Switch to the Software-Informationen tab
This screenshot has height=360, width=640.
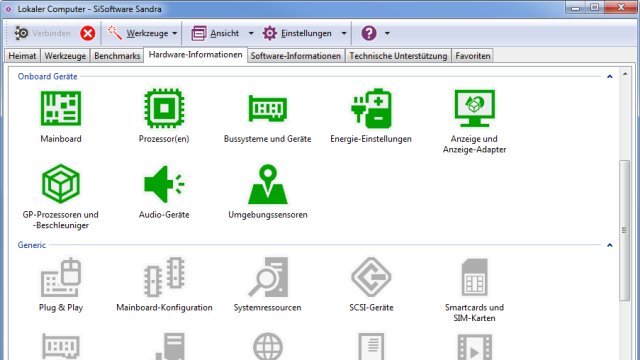click(296, 56)
